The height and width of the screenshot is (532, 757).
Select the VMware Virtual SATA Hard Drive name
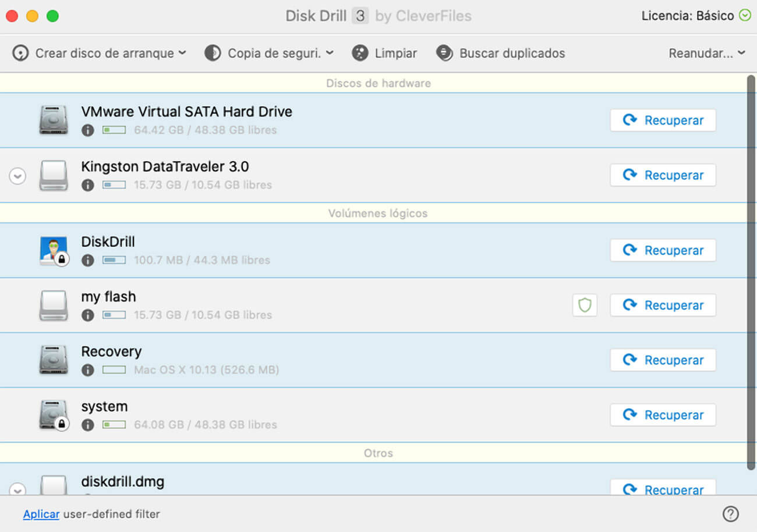186,112
